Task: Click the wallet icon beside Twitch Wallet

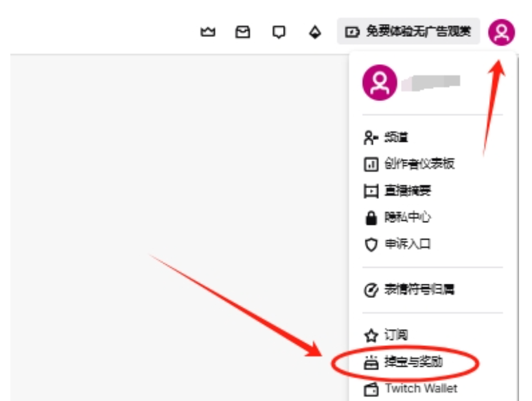Action: pyautogui.click(x=371, y=389)
